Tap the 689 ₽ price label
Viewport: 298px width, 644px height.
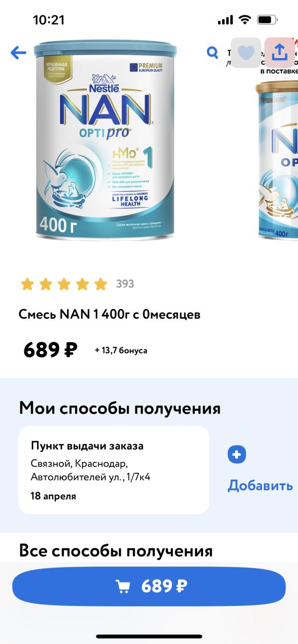point(50,351)
